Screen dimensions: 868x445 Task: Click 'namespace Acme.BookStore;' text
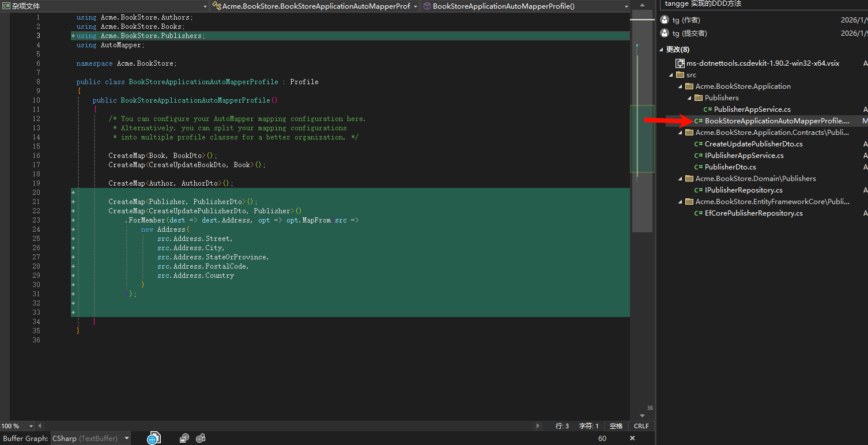(127, 63)
